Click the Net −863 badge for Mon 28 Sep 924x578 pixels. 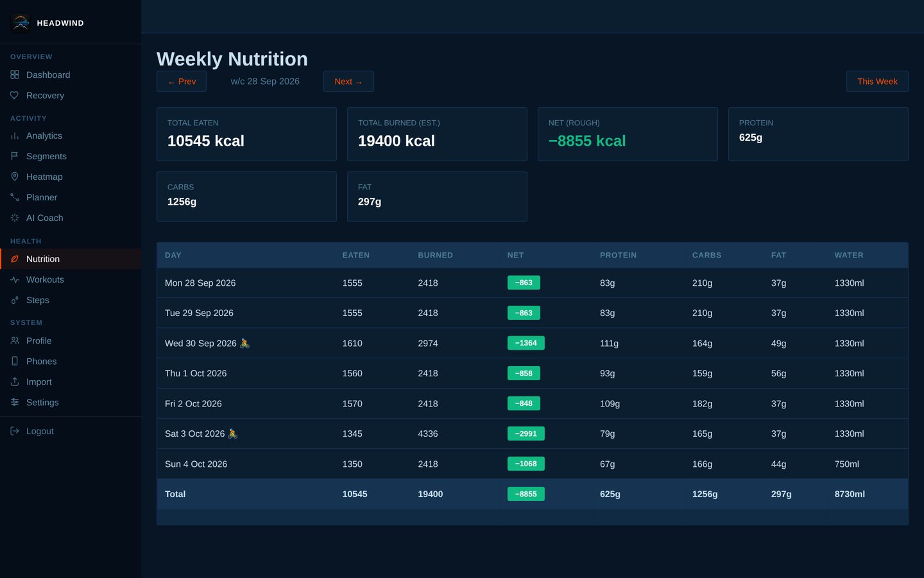point(524,283)
